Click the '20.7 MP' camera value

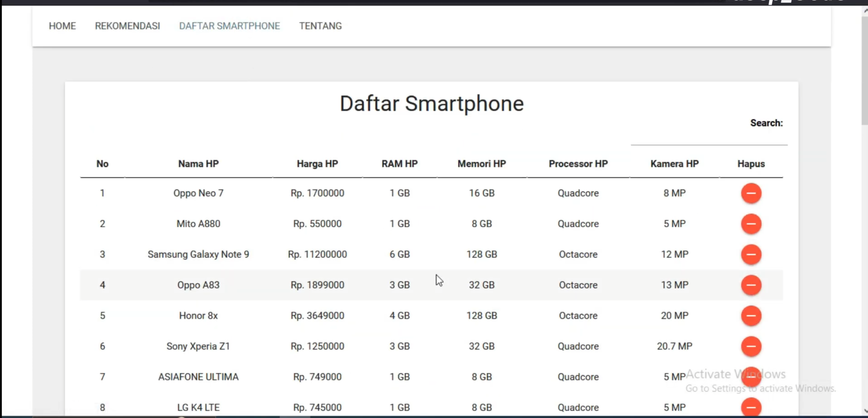674,346
